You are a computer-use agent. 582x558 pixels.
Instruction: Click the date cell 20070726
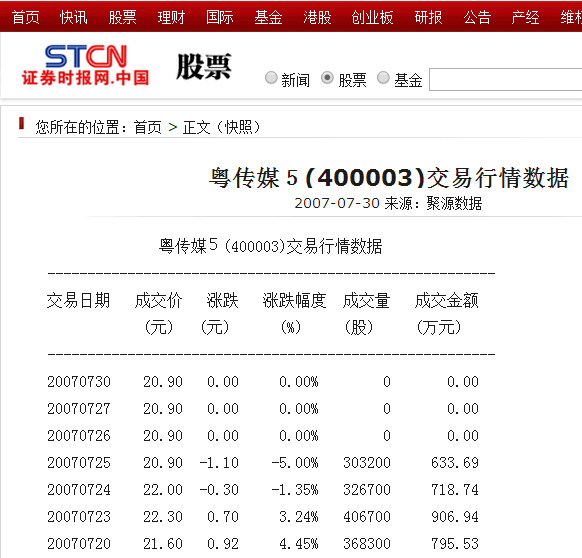(x=79, y=435)
